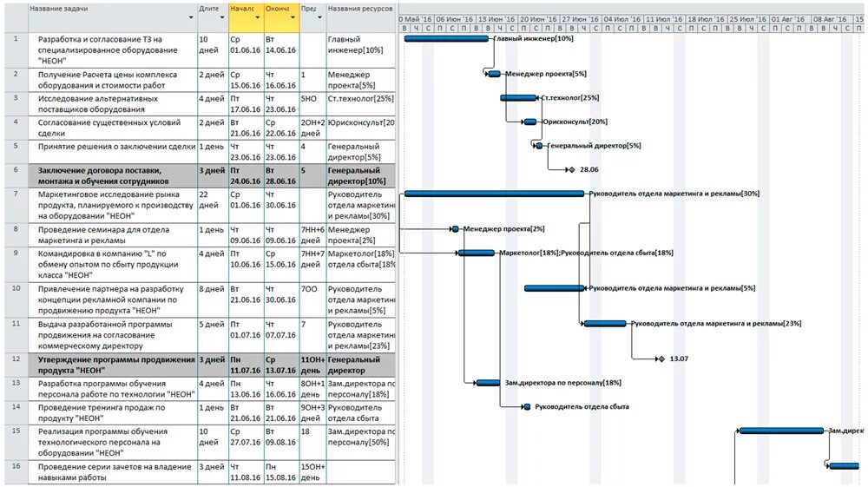Click Gantt bar labeled Ст.технолог[25%]

point(519,97)
